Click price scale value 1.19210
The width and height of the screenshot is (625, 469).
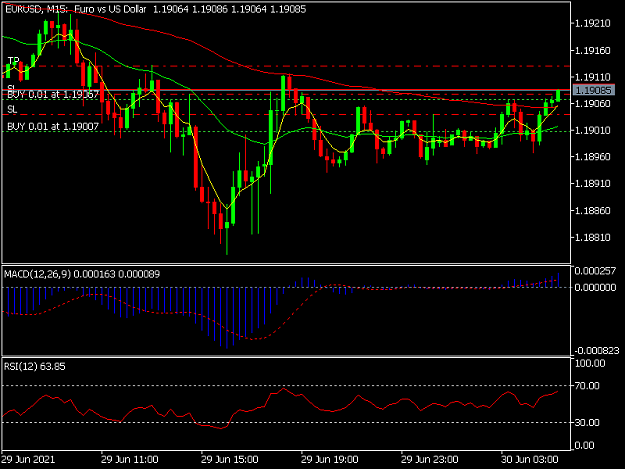click(592, 24)
